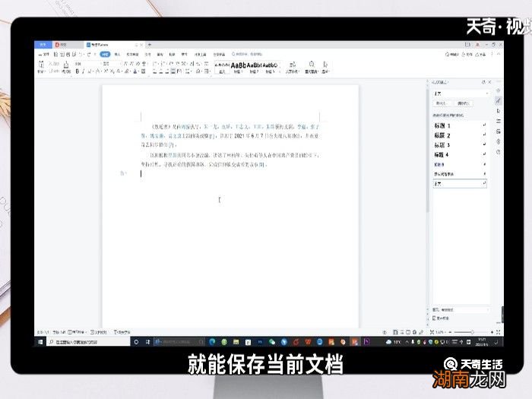Click the share button at top right
This screenshot has height=399, width=532.
tap(481, 54)
